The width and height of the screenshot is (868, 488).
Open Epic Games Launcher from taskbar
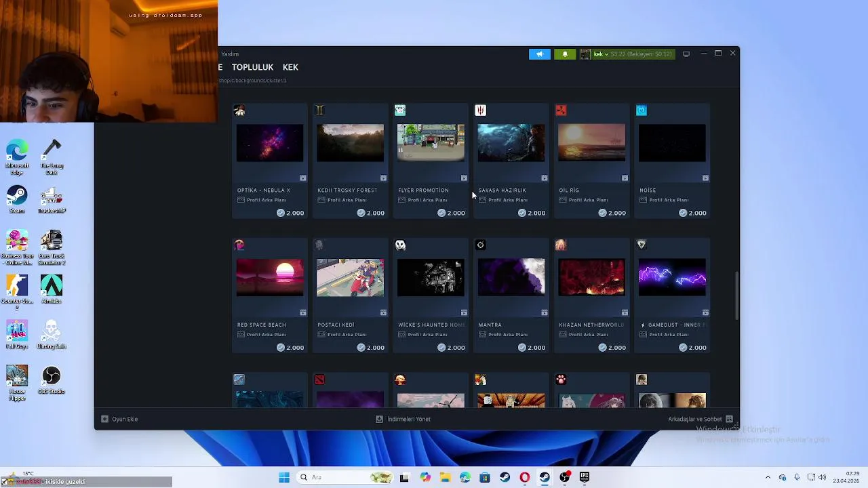(585, 477)
